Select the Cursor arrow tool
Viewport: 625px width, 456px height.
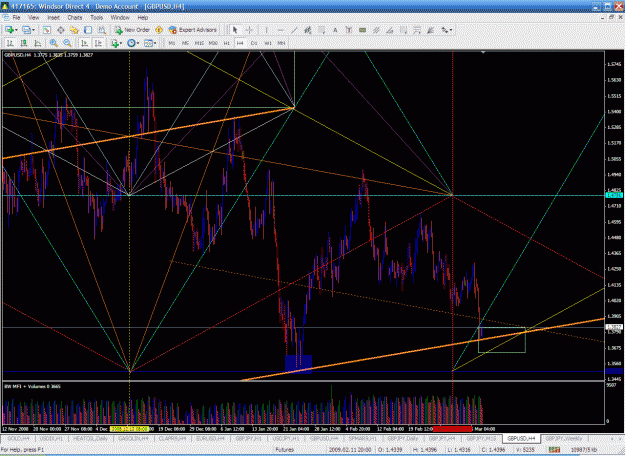235,30
